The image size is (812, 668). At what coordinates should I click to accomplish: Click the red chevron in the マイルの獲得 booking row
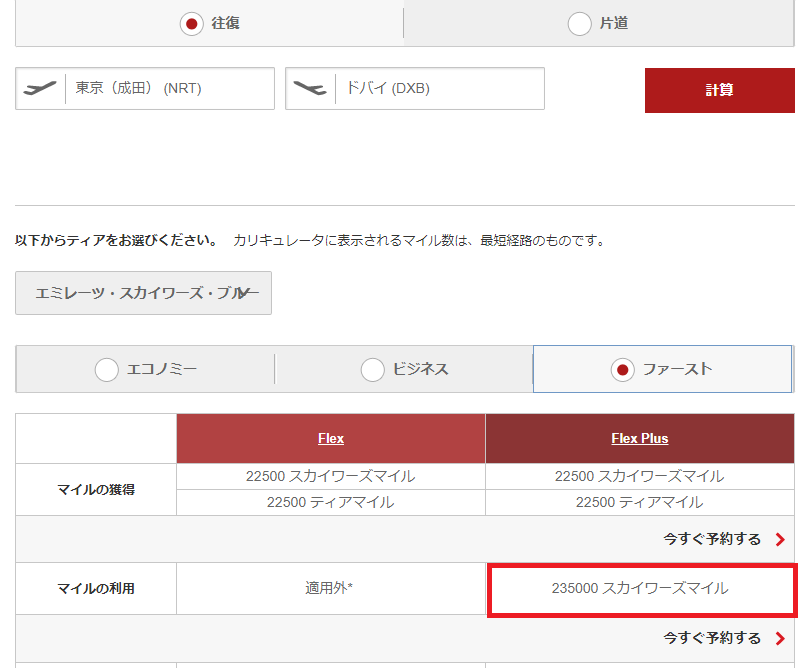[780, 540]
